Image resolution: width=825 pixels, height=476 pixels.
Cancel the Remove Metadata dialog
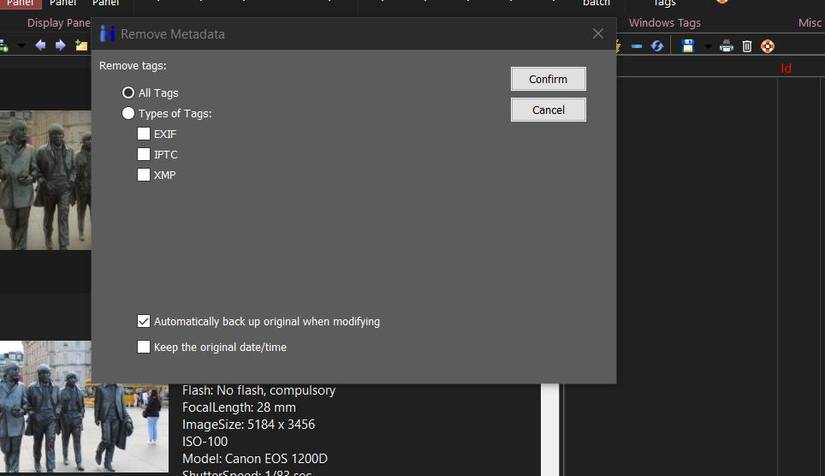click(548, 110)
